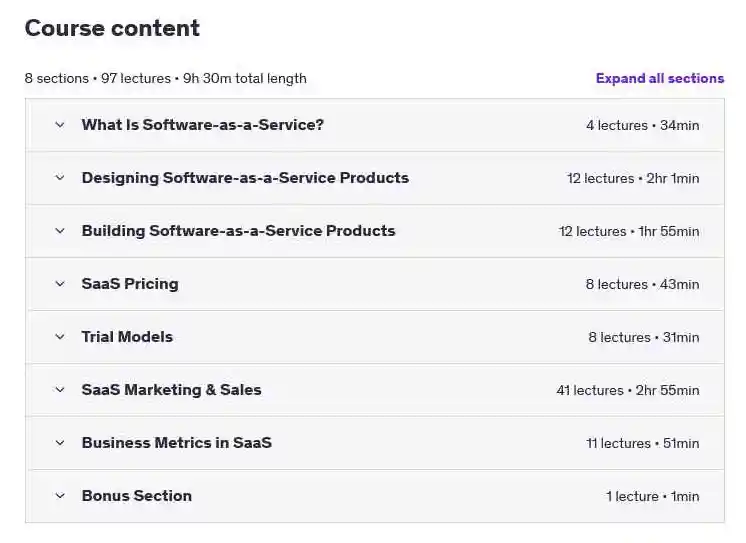Click chevron icon next to SaaS Marketing & Sales

pos(60,390)
